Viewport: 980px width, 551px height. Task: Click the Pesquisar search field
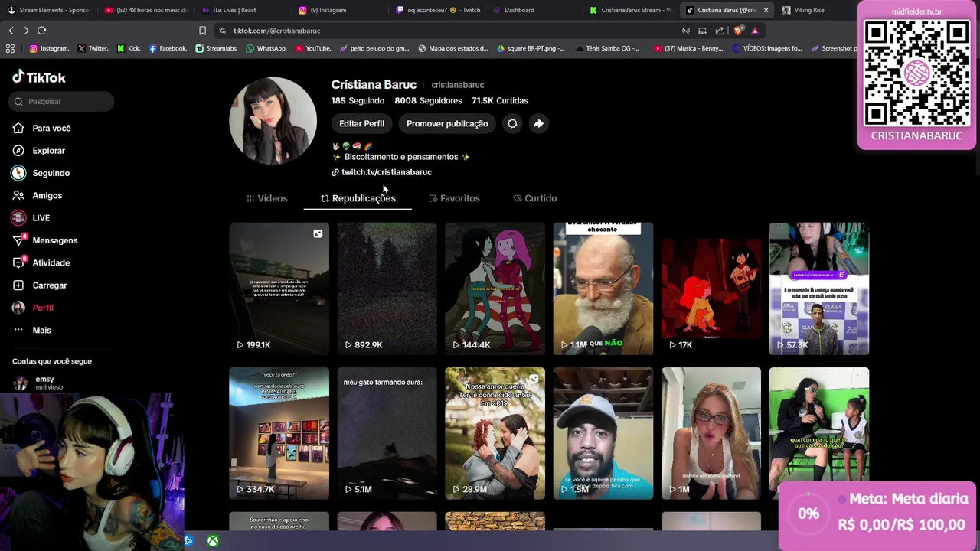(62, 101)
